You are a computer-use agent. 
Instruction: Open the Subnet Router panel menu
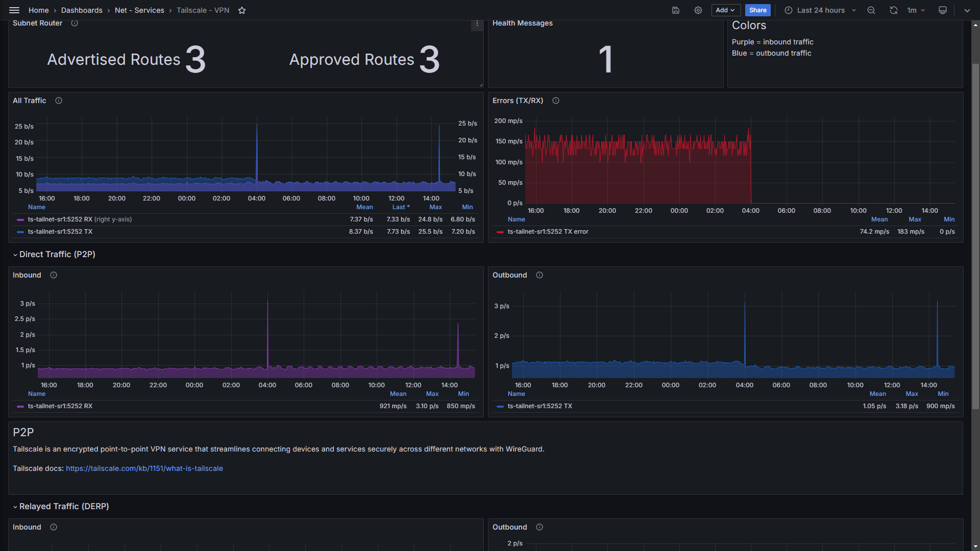click(x=477, y=24)
